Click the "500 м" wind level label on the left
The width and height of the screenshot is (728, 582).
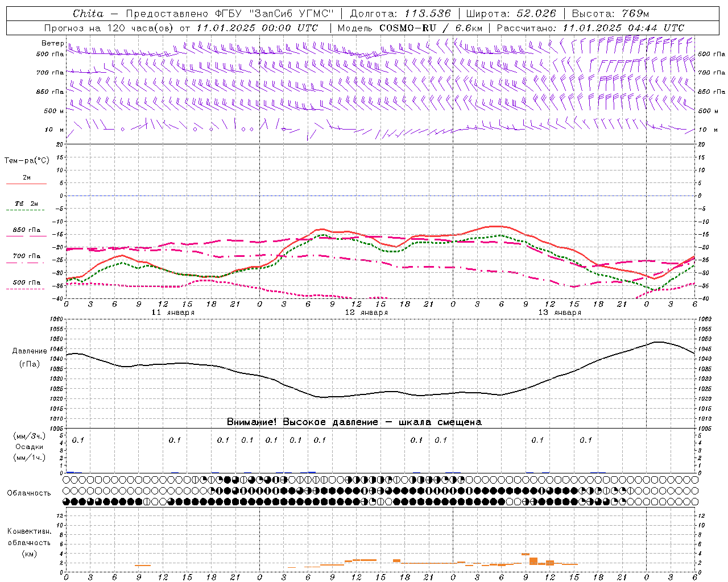pos(54,111)
